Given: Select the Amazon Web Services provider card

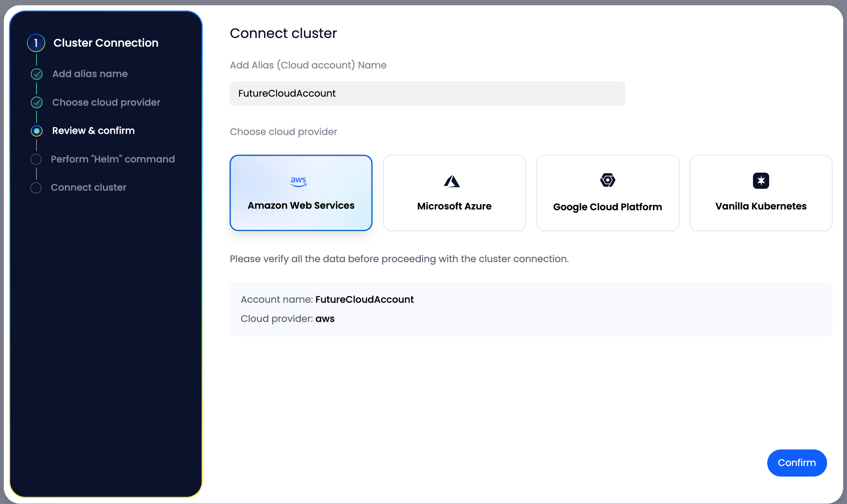Looking at the screenshot, I should pos(301,193).
